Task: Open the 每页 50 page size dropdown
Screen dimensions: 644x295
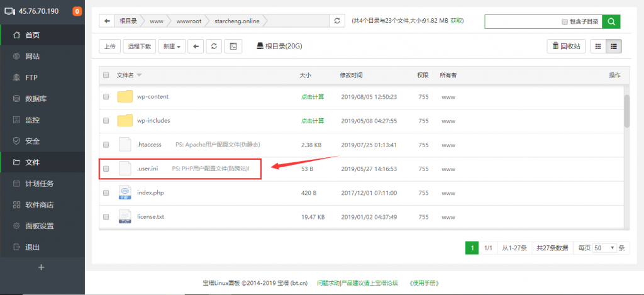Action: (x=606, y=248)
